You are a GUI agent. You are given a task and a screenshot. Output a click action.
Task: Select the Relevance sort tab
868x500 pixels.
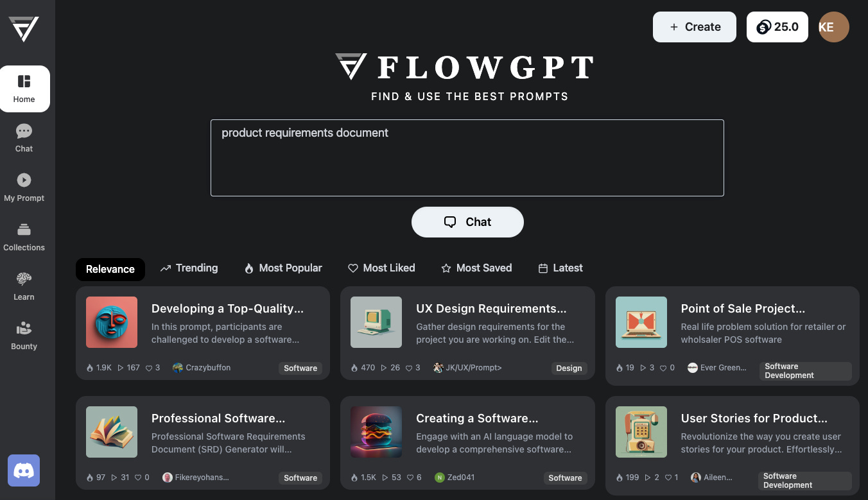110,269
